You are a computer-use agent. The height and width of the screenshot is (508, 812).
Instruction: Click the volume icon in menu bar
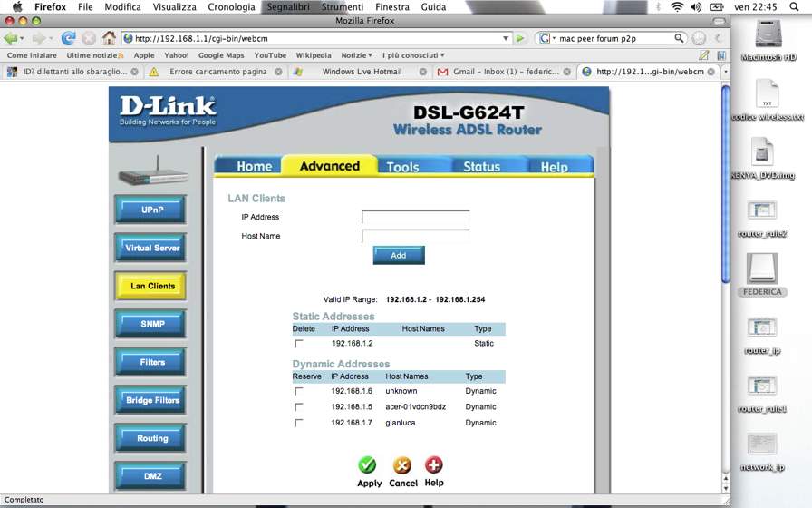[x=696, y=6]
